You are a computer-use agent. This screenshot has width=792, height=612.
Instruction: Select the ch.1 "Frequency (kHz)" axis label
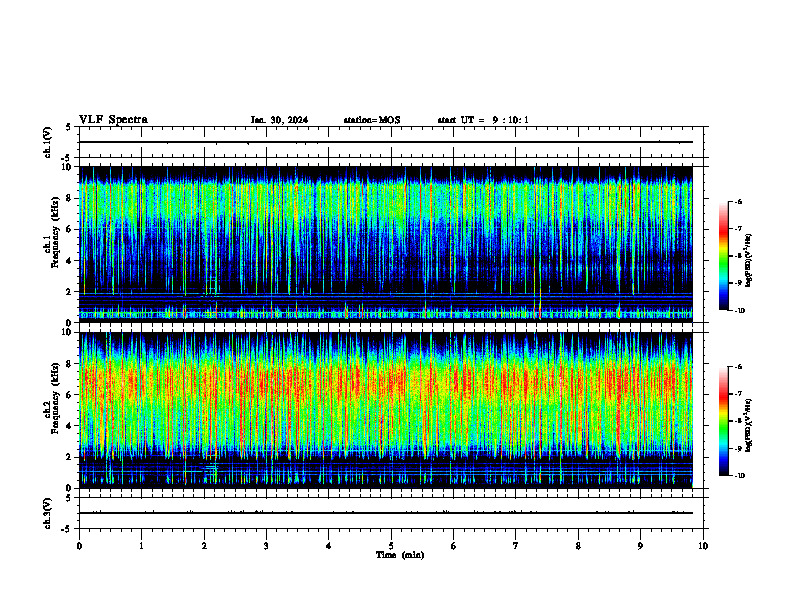[55, 232]
